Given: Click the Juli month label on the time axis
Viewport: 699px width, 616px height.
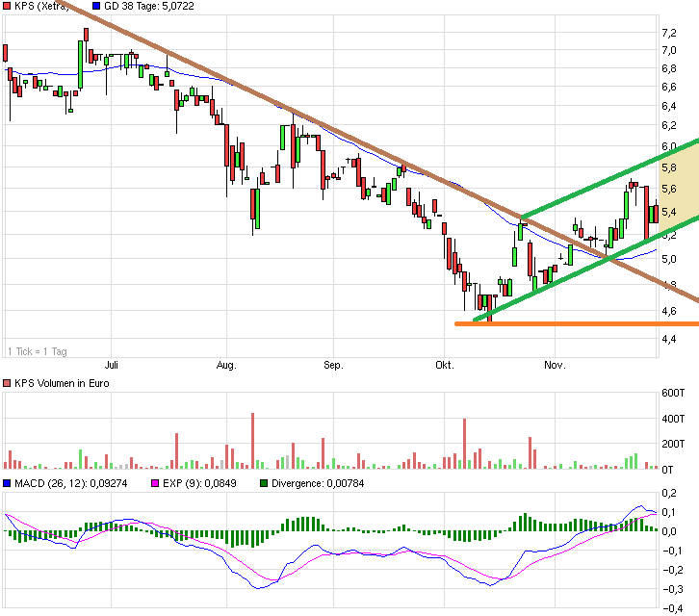Looking at the screenshot, I should (x=112, y=366).
